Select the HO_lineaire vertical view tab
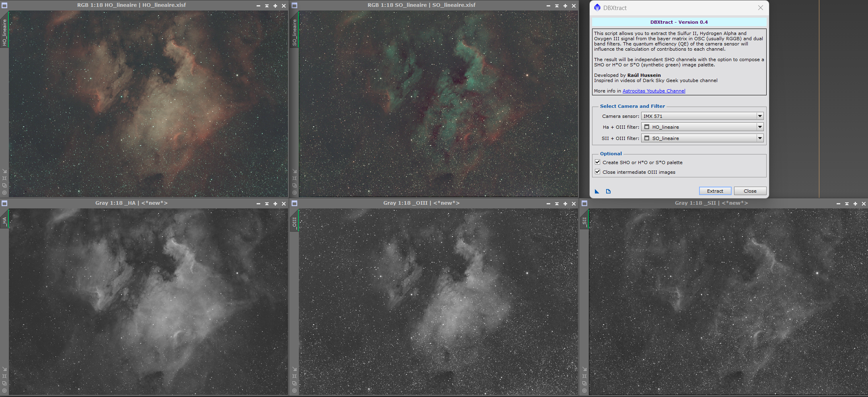The height and width of the screenshot is (397, 868). click(x=4, y=32)
